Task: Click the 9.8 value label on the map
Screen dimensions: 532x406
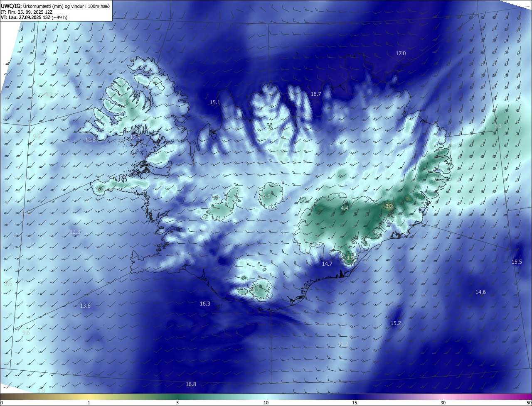Action: click(41, 391)
